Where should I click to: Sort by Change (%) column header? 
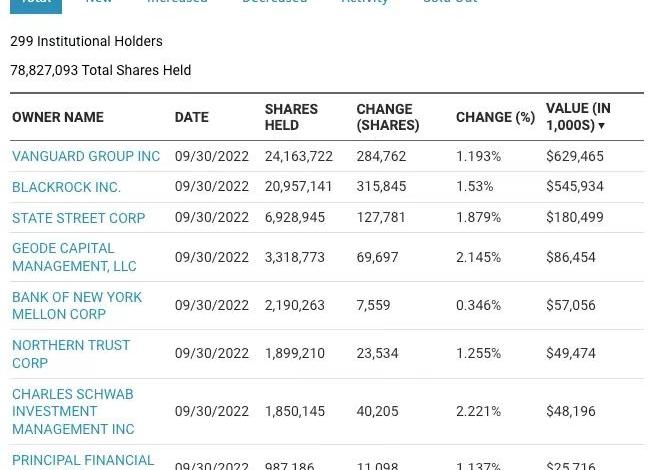point(495,118)
